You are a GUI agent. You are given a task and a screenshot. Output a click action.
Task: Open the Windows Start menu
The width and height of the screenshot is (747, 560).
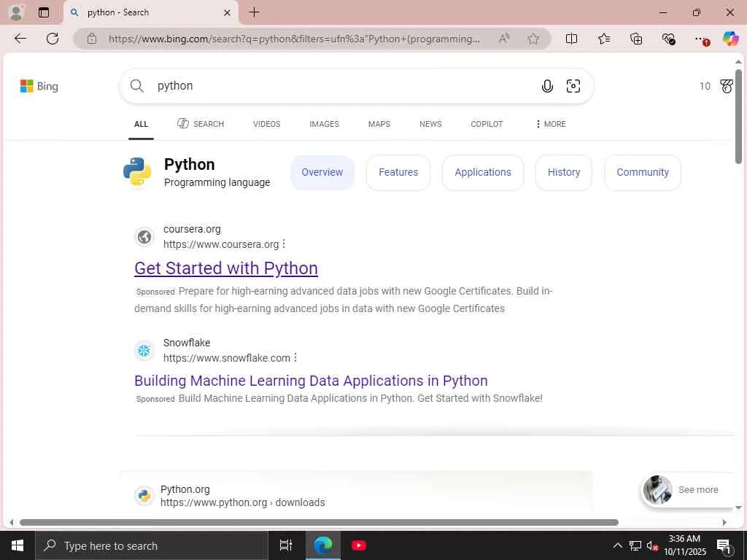[x=18, y=545]
